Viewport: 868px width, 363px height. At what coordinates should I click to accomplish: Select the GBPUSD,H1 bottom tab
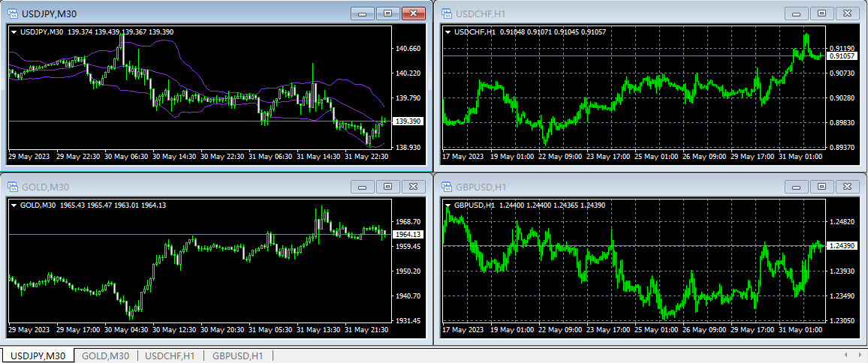tap(237, 356)
